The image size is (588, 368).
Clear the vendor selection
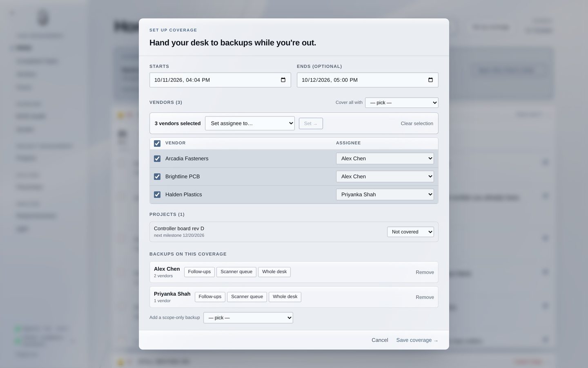(x=417, y=123)
